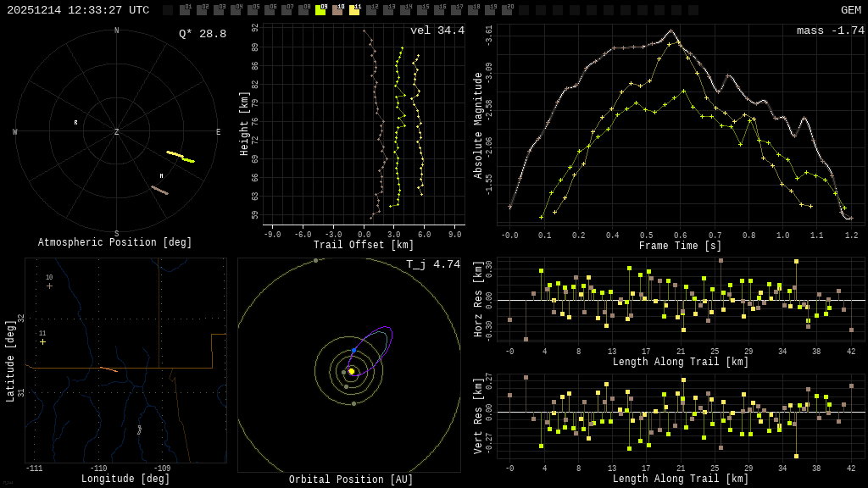Click the Moon 'M' marker in sky plot
The image size is (868, 488).
click(161, 176)
